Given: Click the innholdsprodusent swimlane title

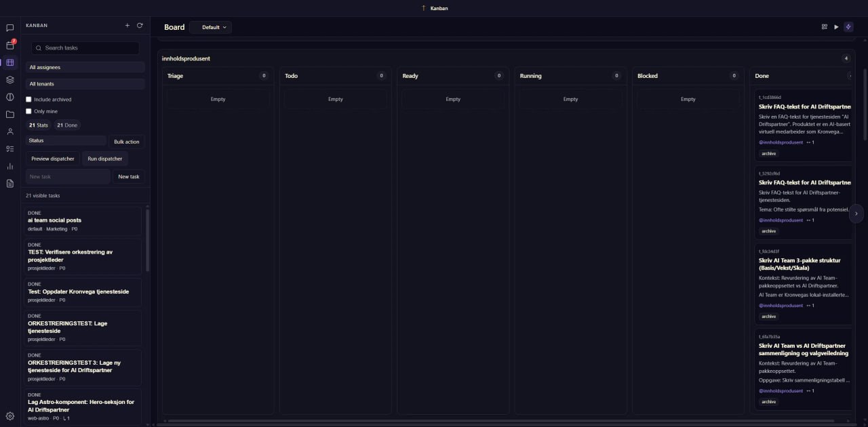Looking at the screenshot, I should [x=186, y=58].
